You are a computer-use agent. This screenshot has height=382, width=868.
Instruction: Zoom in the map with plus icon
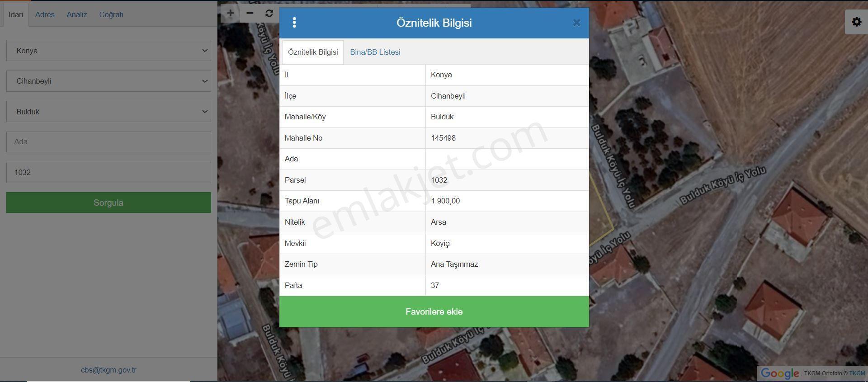coord(230,13)
